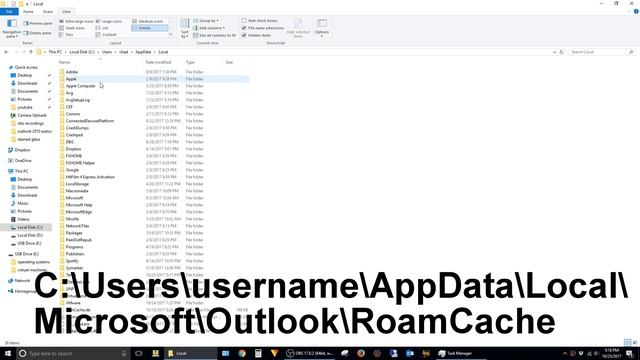Select the ConnectedDevicesPlatform folder
640x360 pixels.
point(90,121)
